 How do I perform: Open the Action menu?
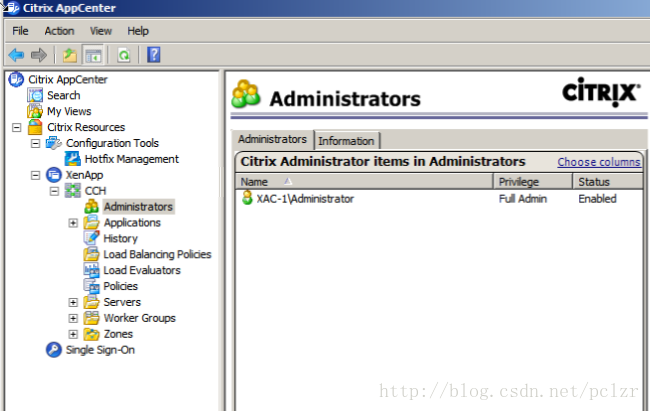coord(59,31)
